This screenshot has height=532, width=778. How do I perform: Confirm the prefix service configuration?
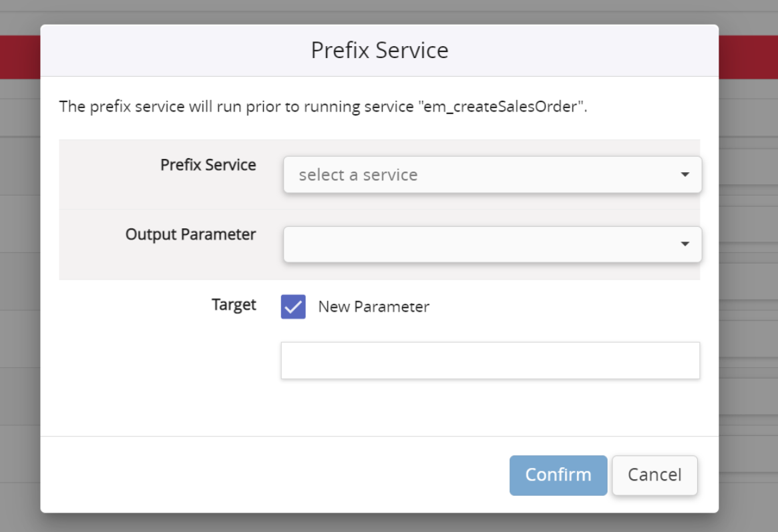click(558, 475)
